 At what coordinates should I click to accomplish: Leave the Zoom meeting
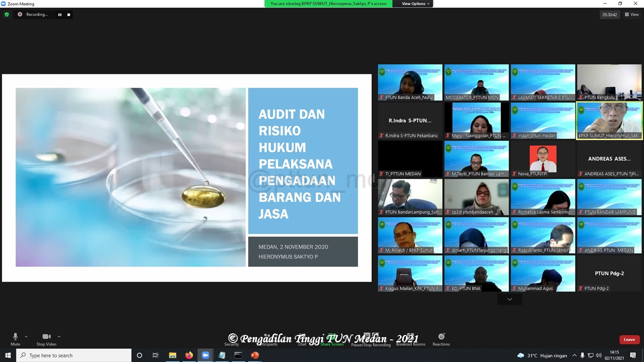(629, 339)
